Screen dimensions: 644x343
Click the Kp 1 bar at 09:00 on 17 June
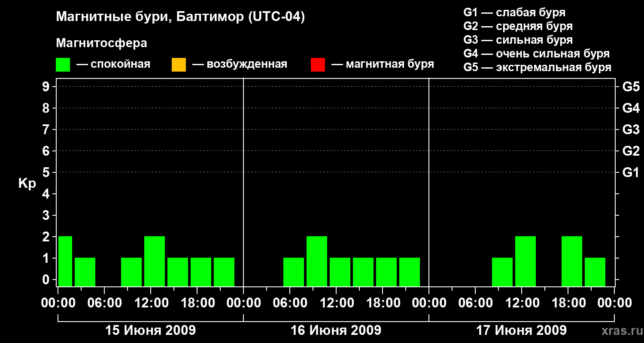click(502, 272)
